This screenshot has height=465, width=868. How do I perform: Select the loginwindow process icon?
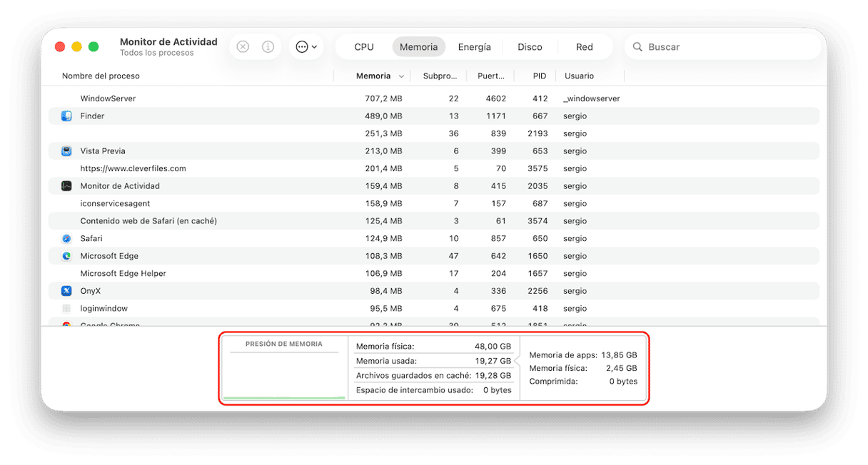[66, 309]
